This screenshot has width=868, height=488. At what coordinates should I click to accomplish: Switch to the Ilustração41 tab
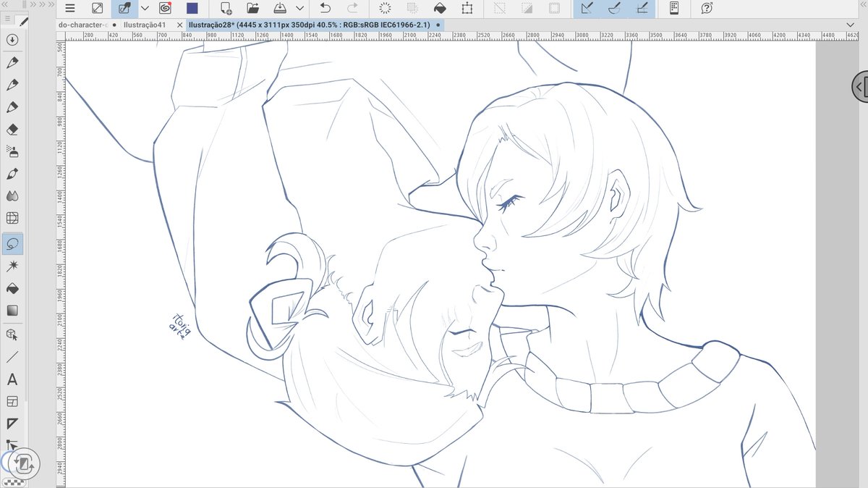145,24
